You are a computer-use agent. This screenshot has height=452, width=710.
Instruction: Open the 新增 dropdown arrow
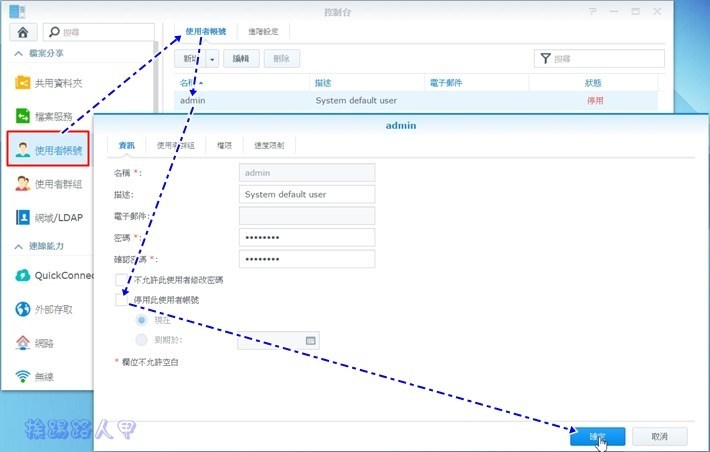[212, 59]
